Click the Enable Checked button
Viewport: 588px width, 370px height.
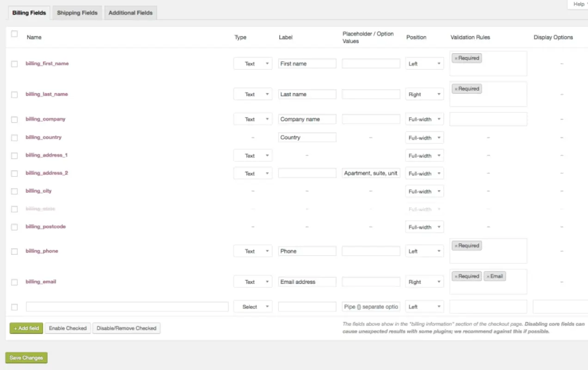point(68,328)
